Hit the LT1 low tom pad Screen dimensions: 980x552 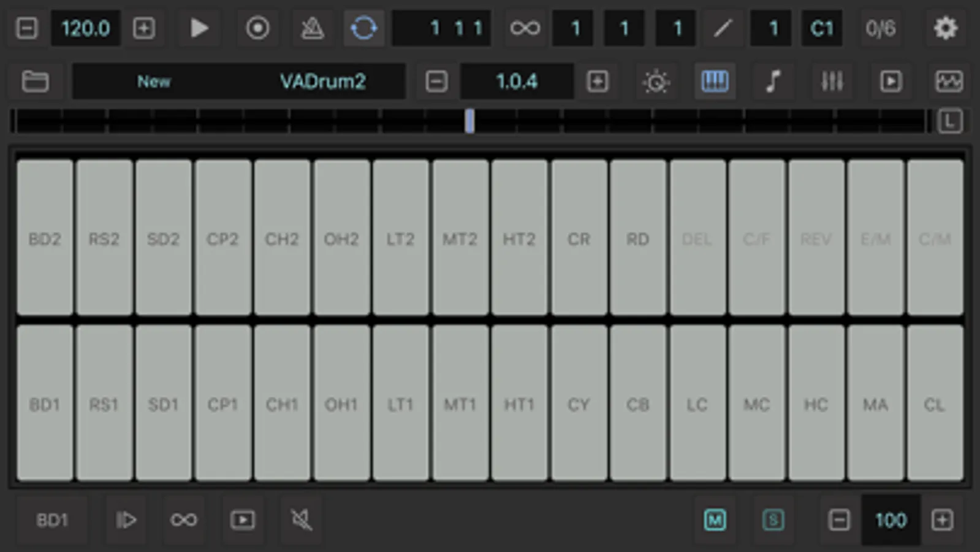(401, 403)
